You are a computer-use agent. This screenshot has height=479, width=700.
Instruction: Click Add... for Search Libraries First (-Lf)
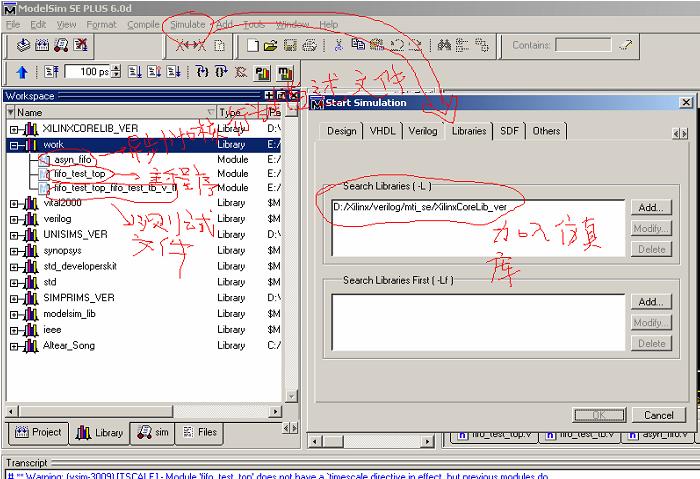[x=651, y=302]
